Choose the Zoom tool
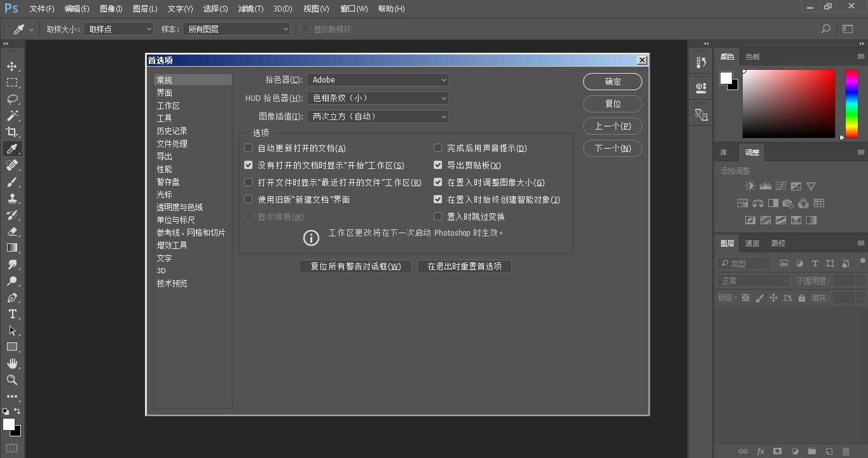Viewport: 868px width, 458px height. [12, 380]
